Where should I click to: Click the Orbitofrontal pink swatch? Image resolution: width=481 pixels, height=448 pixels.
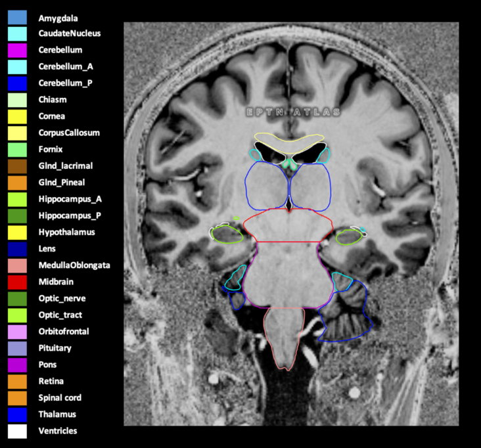tap(17, 332)
